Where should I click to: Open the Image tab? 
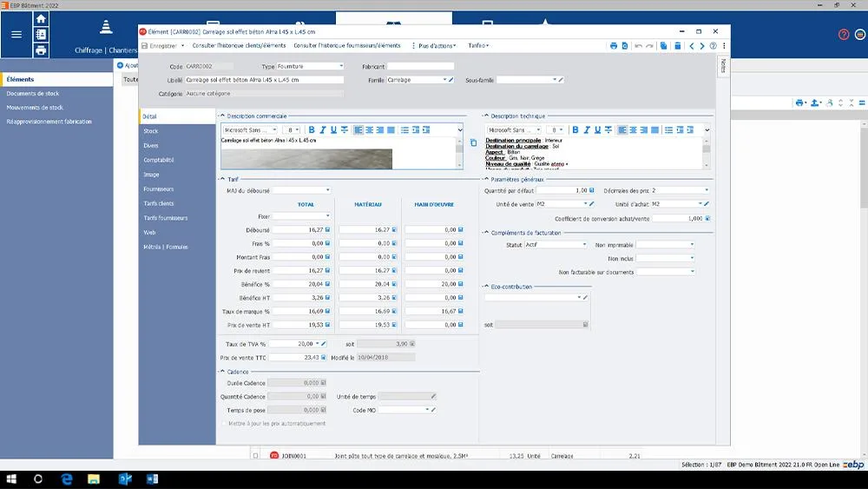point(151,175)
